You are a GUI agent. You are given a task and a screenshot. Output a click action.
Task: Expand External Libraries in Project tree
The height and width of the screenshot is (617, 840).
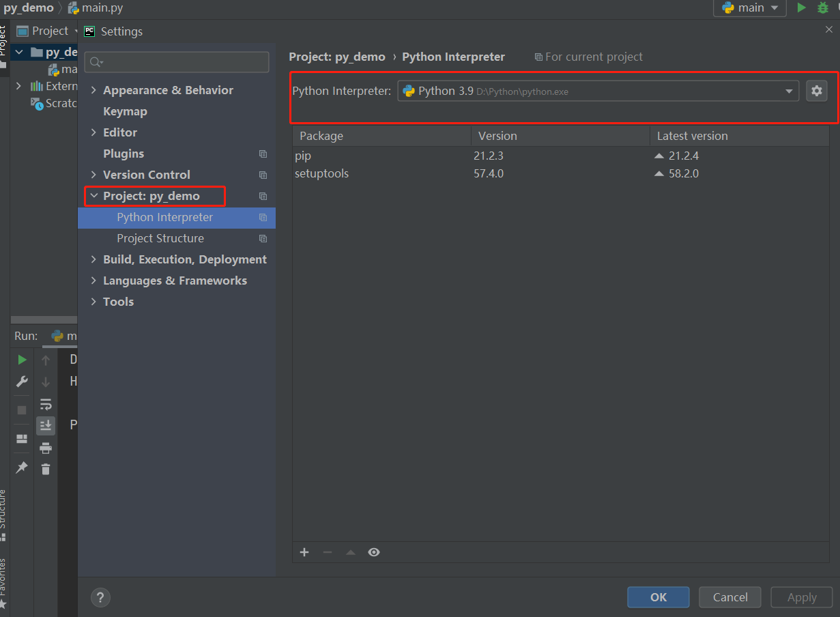click(x=18, y=86)
